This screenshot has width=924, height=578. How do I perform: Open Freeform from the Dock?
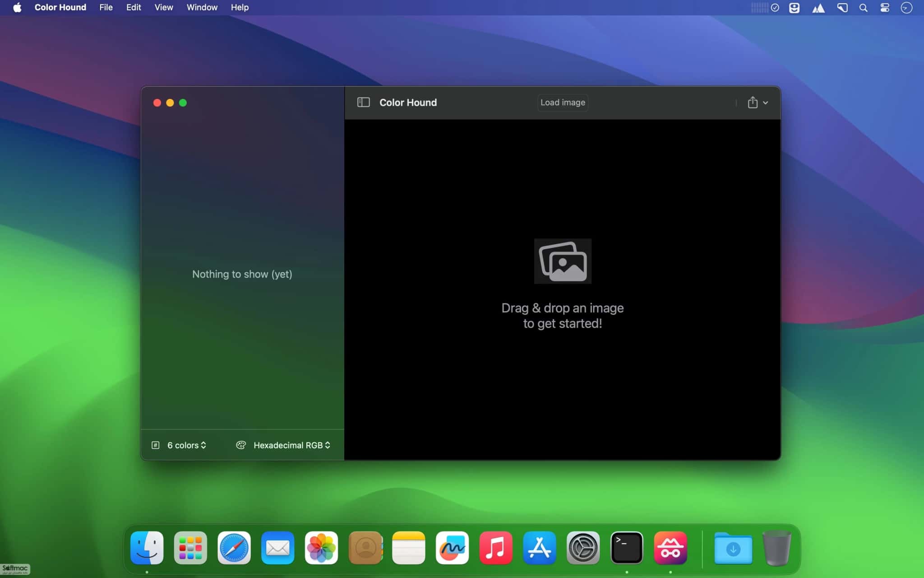click(452, 548)
